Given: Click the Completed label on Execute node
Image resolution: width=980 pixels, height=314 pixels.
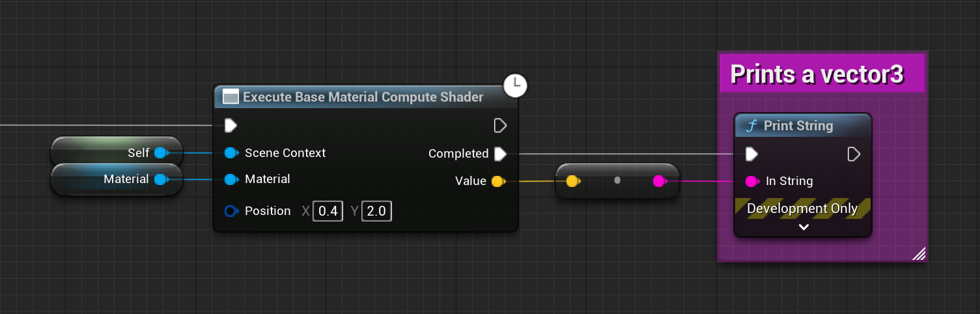Looking at the screenshot, I should click(x=458, y=154).
